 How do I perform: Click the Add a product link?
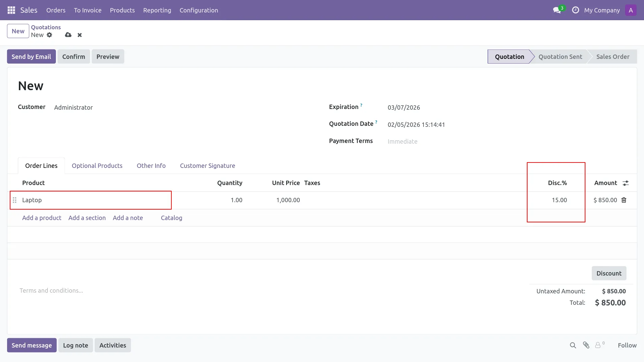[x=42, y=218]
